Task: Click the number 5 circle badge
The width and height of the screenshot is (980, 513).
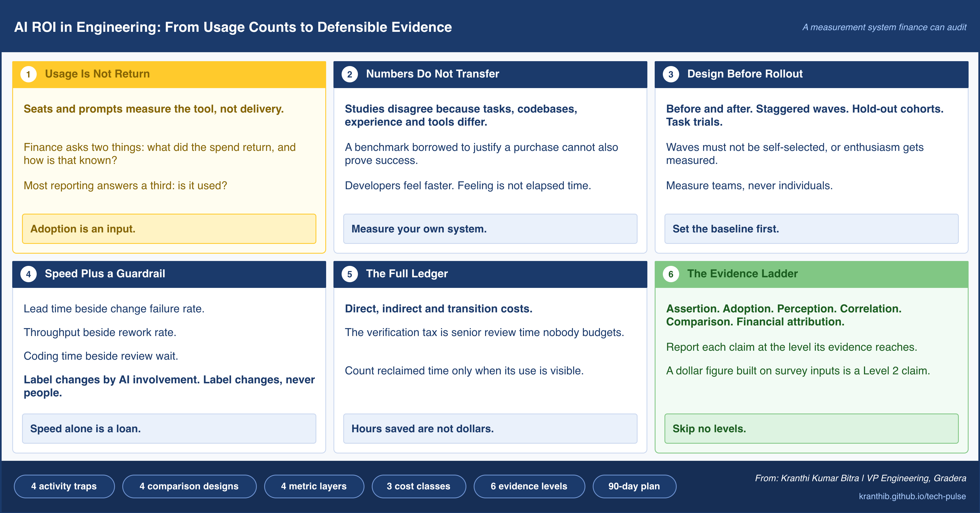Action: tap(349, 274)
